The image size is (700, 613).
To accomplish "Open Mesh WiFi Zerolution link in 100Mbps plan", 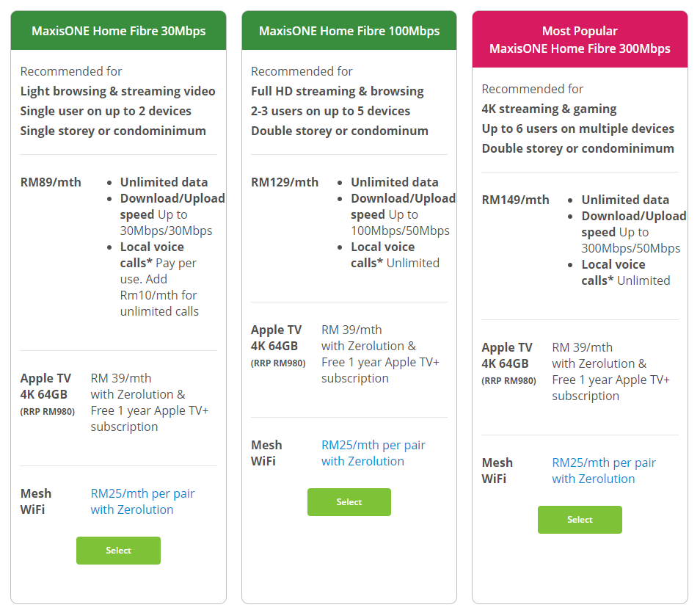I will [x=373, y=453].
